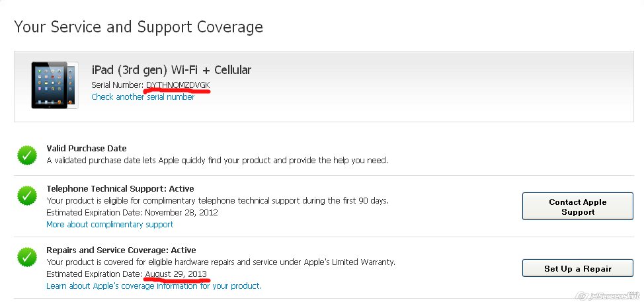Click the validated purchase date description text
Viewport: 644px width, 304px height.
(217, 160)
